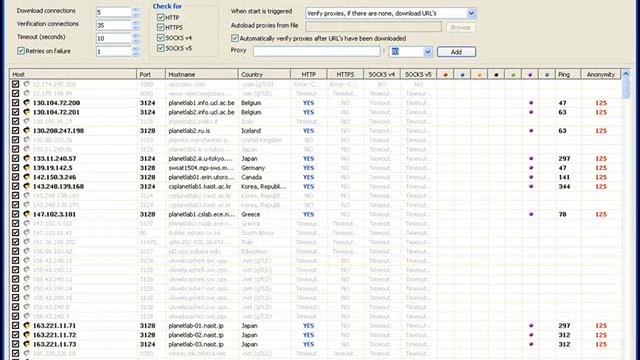Viewport: 640px width, 360px height.
Task: Toggle SOCKS v5 check option
Action: pos(160,48)
